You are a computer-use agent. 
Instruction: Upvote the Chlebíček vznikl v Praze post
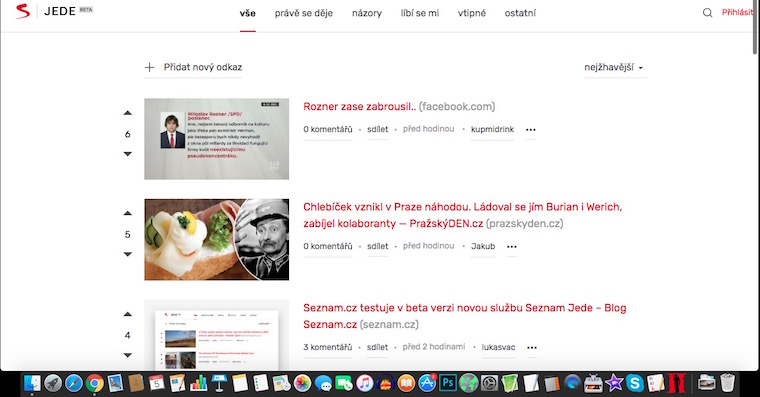click(x=127, y=213)
